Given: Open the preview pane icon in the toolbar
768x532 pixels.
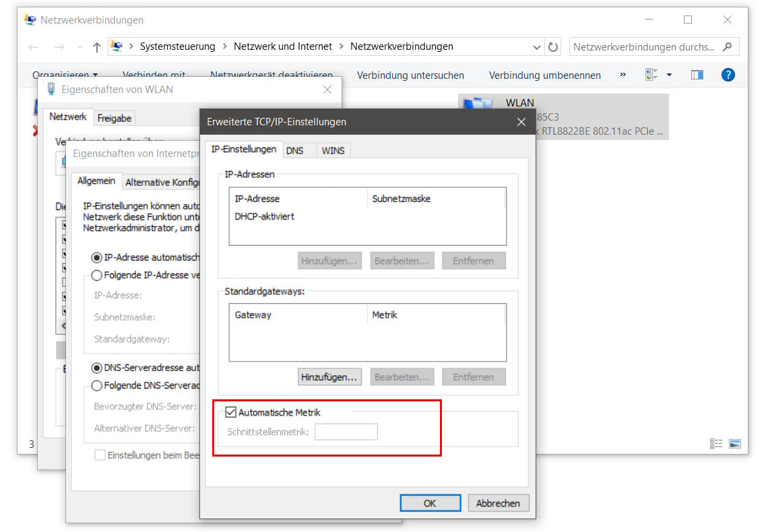Looking at the screenshot, I should [696, 75].
